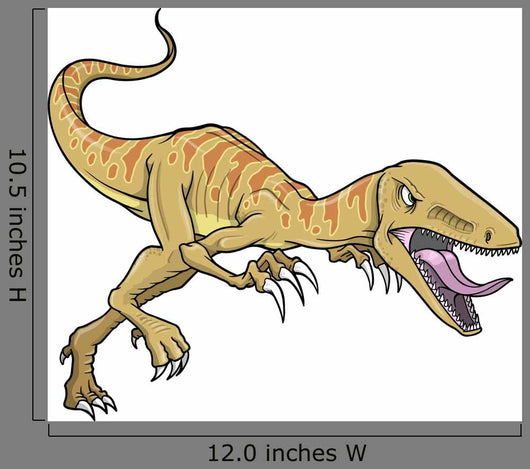Click the horizontal width measurement bar

point(285,430)
